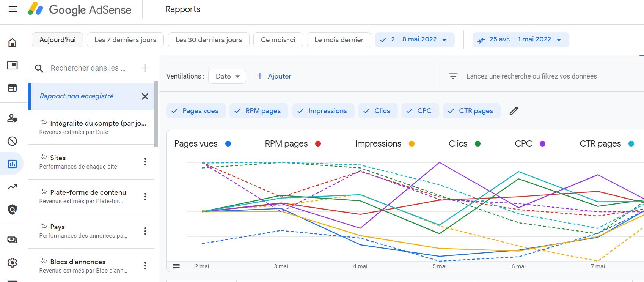
Task: Click the red RPM pages legend dot
Action: coord(318,144)
